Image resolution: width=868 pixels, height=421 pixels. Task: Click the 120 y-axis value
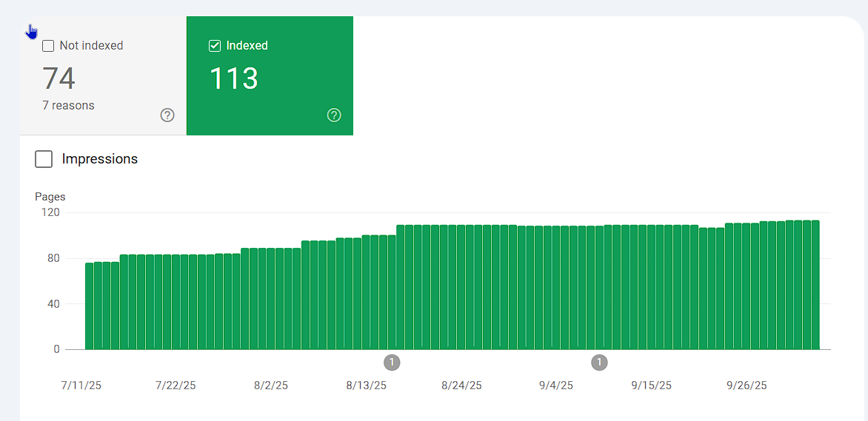tap(51, 212)
